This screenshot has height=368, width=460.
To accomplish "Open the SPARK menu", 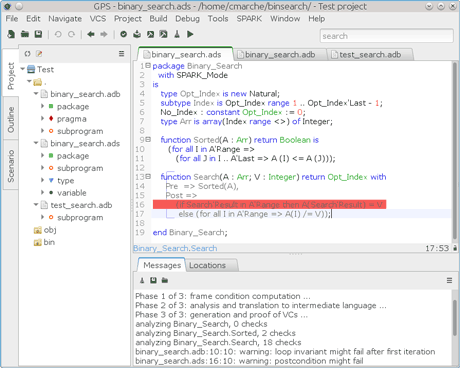I will click(x=249, y=19).
